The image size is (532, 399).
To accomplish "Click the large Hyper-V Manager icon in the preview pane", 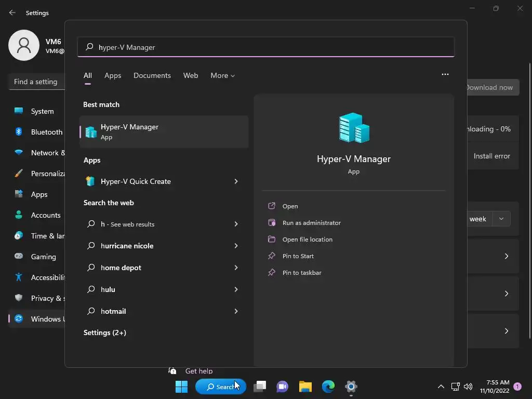I will pyautogui.click(x=354, y=128).
